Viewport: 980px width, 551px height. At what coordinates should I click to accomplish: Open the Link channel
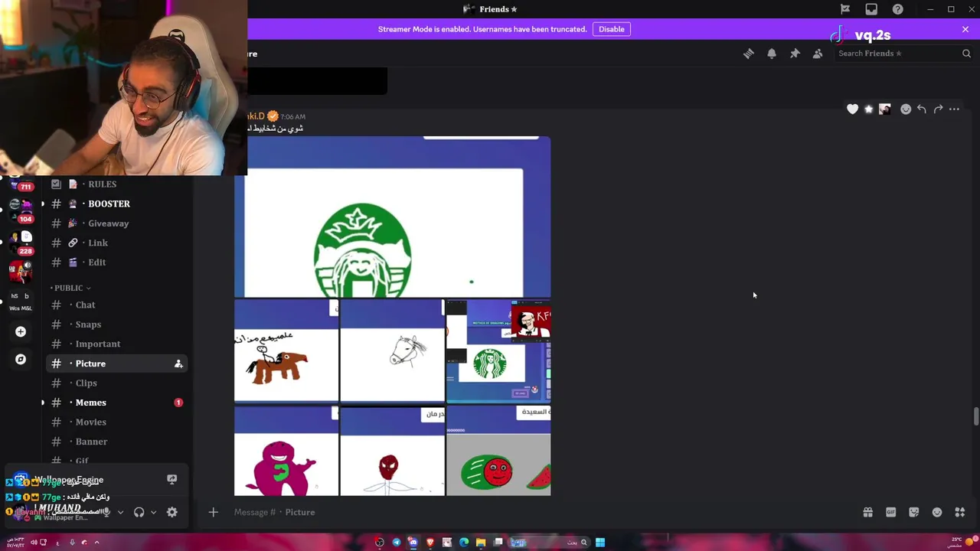[x=115, y=243]
